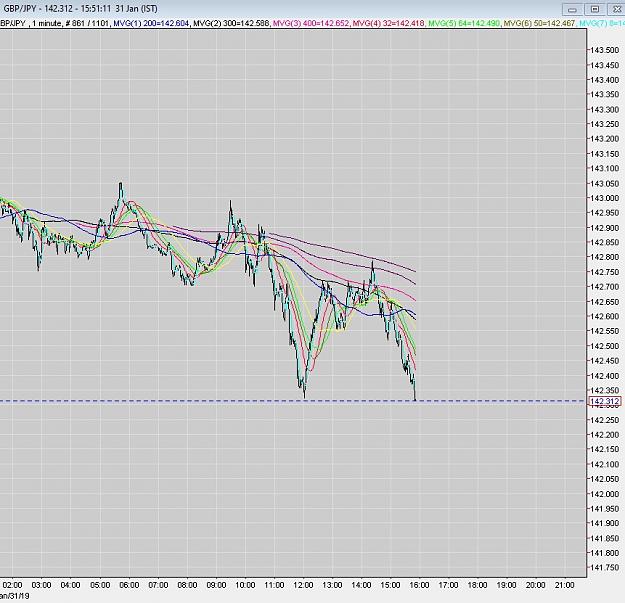
Task: Click the 143.000 price axis label
Action: click(x=605, y=198)
